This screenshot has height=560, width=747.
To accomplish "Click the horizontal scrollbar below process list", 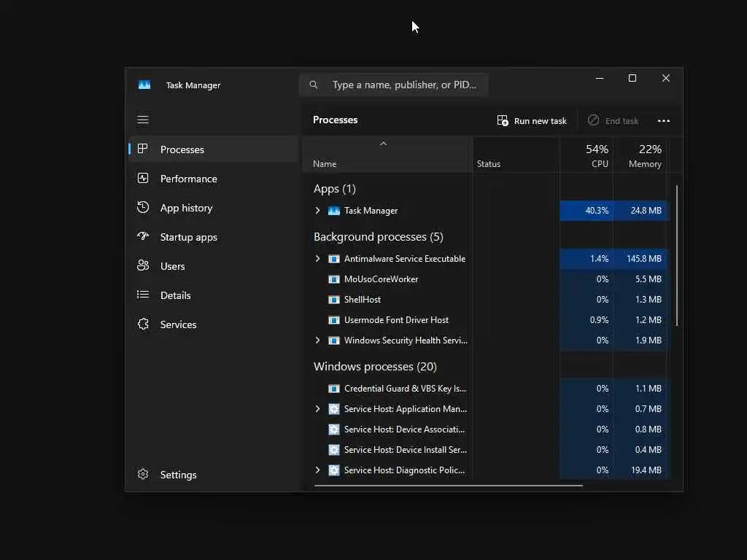I will pyautogui.click(x=449, y=486).
